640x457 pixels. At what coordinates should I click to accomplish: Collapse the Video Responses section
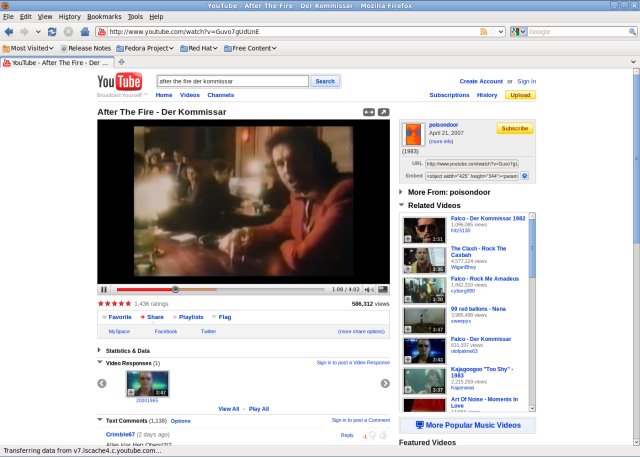point(100,362)
